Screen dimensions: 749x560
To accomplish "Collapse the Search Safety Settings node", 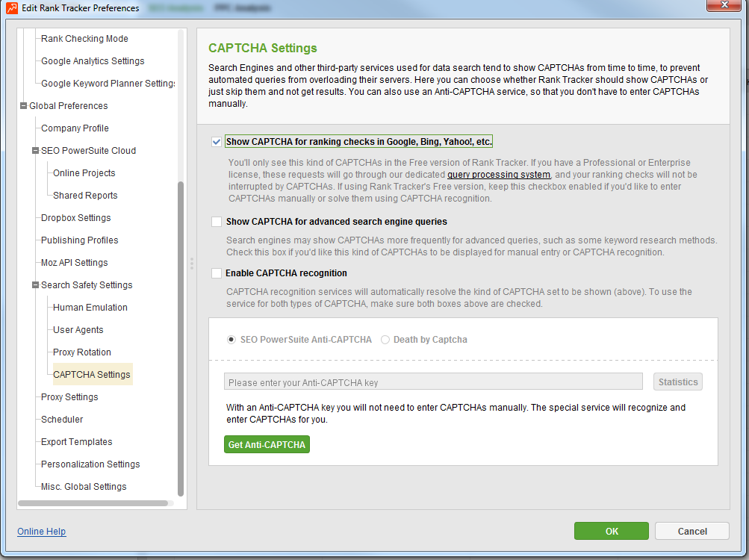I will [x=35, y=284].
